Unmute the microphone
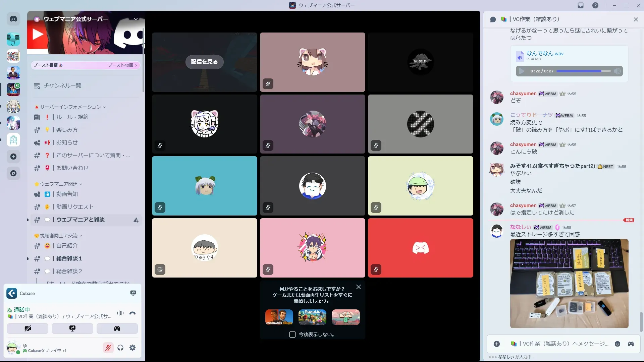The image size is (644, 362). pyautogui.click(x=108, y=348)
